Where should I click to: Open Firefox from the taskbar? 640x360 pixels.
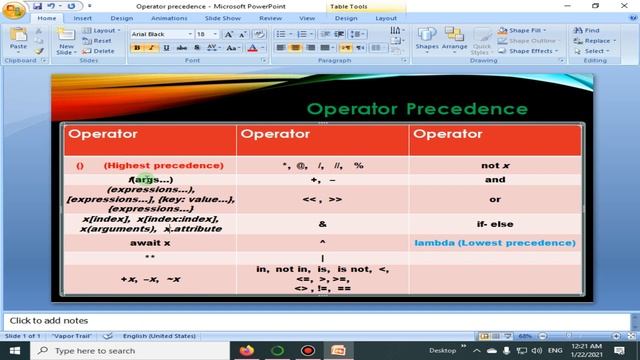[247, 351]
